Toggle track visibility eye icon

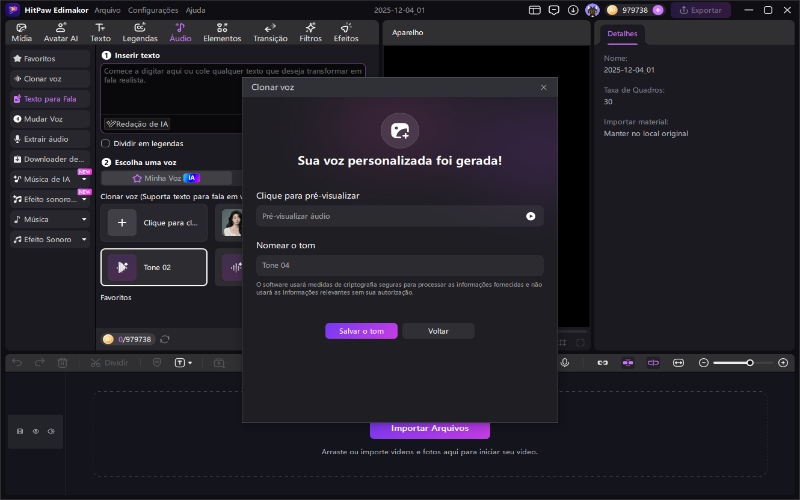coord(36,432)
